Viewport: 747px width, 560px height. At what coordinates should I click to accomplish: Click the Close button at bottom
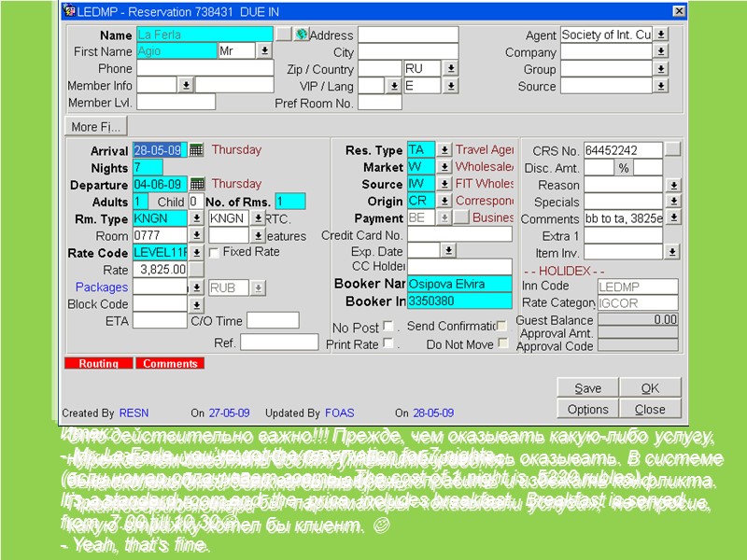(x=650, y=409)
